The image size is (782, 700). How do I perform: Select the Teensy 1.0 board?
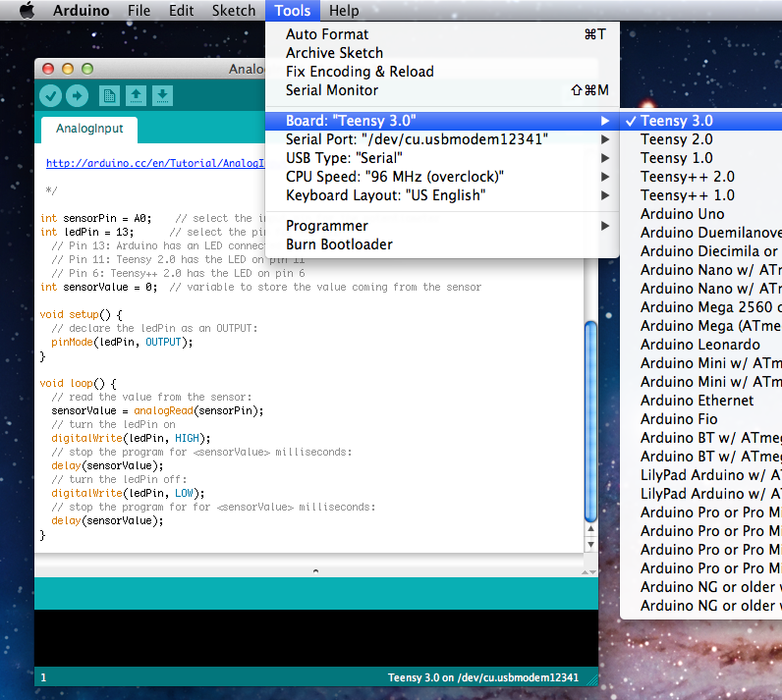coord(700,158)
